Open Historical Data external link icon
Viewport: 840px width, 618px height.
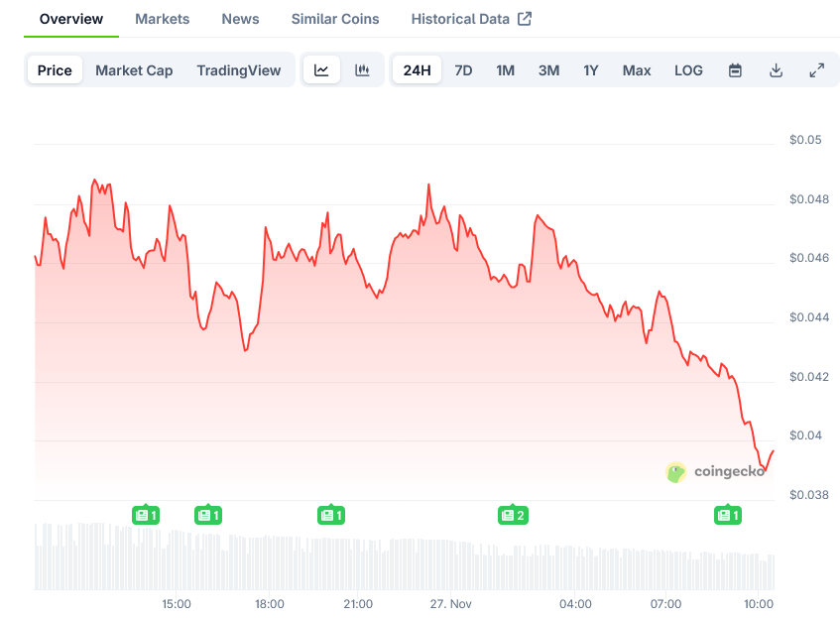click(525, 19)
